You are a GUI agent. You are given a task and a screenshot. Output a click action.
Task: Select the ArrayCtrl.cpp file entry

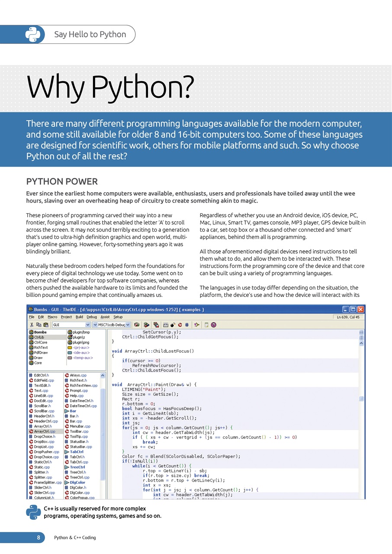[45, 432]
